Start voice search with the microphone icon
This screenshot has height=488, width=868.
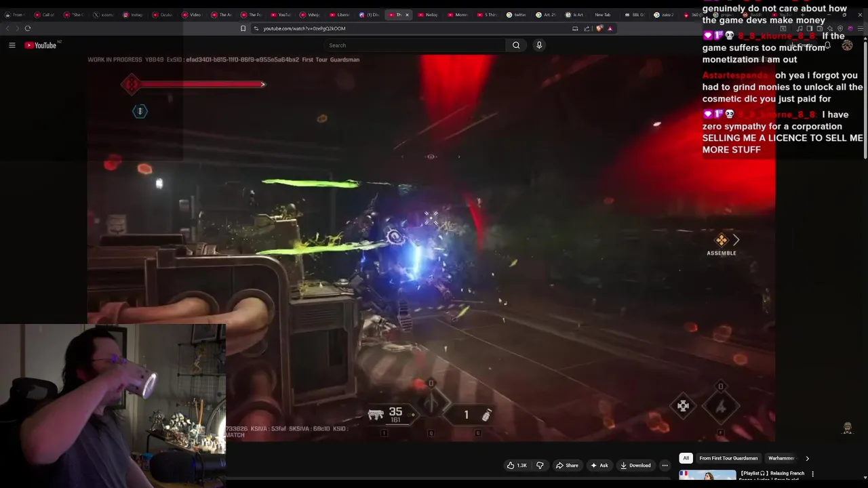click(539, 45)
